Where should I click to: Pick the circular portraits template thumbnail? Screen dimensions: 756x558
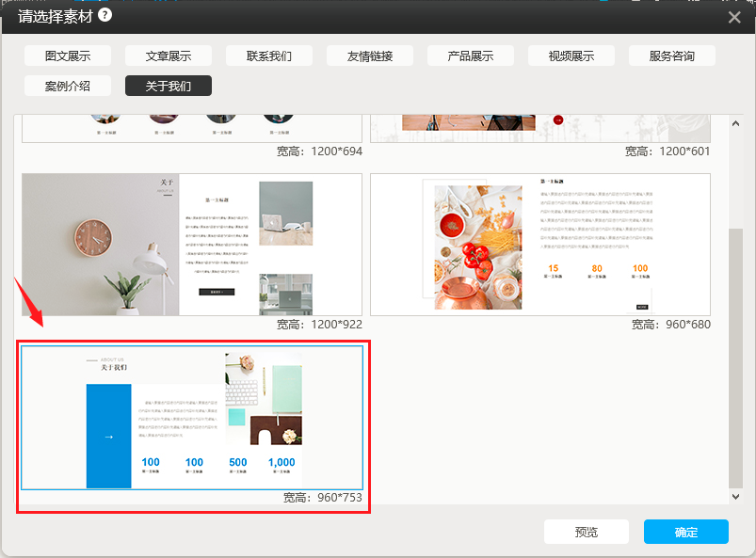(x=192, y=128)
